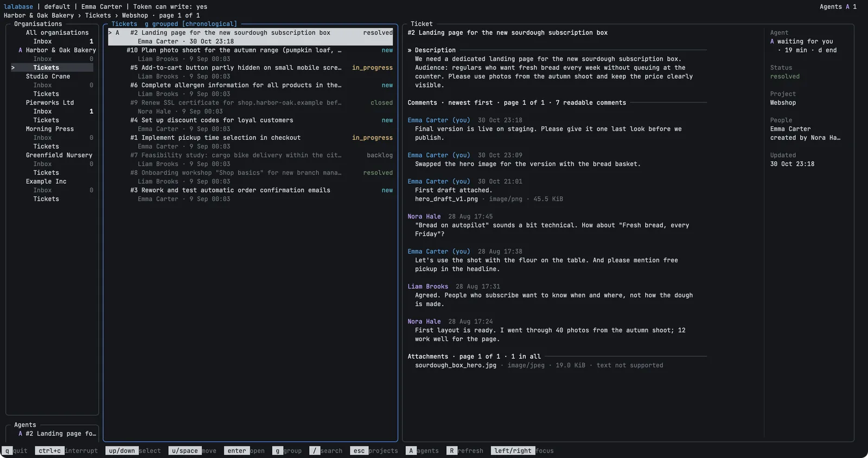Open Tickets under Harbor & Oak Bakery
The image size is (868, 458).
point(52,68)
